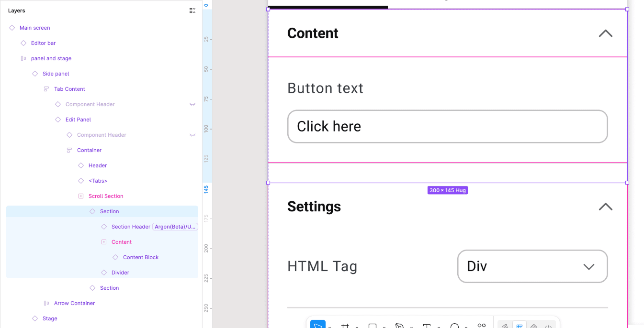Image resolution: width=644 pixels, height=328 pixels.
Task: Click the component icon beside Editor bar layer
Action: pos(23,43)
